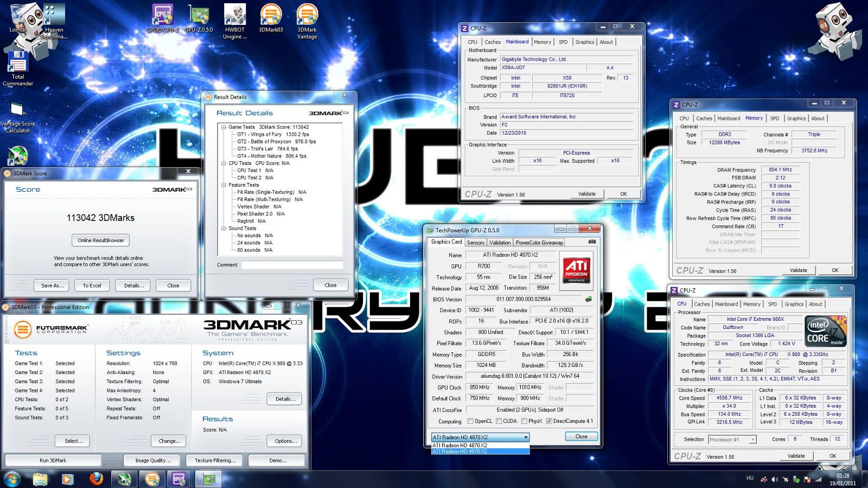Click Select button under Tests
This screenshot has width=868, height=488.
coord(74,441)
